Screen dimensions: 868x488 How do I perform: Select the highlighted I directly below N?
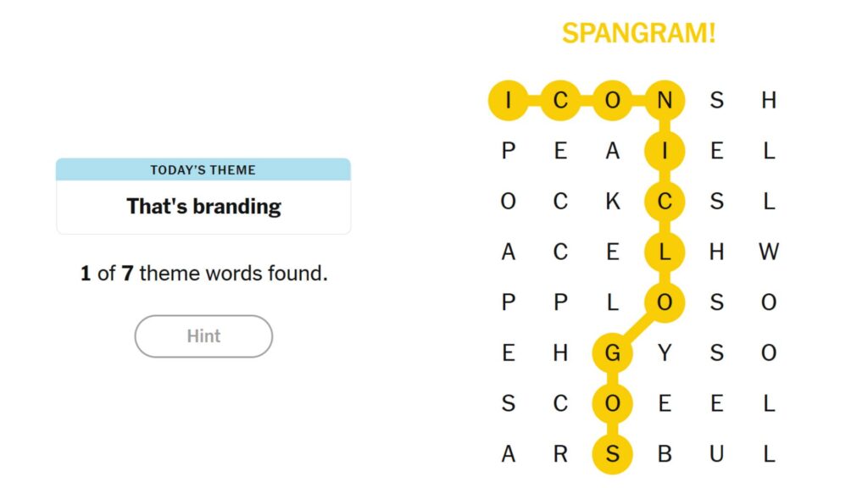coord(665,152)
